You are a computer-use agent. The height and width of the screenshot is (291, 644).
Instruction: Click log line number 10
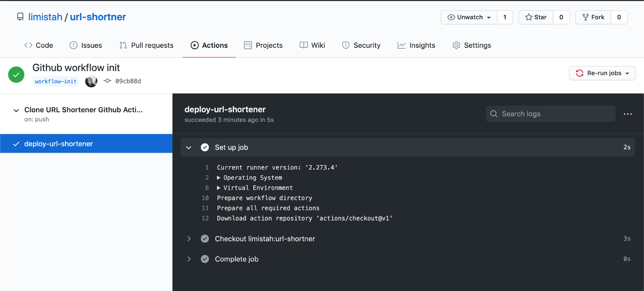click(205, 198)
